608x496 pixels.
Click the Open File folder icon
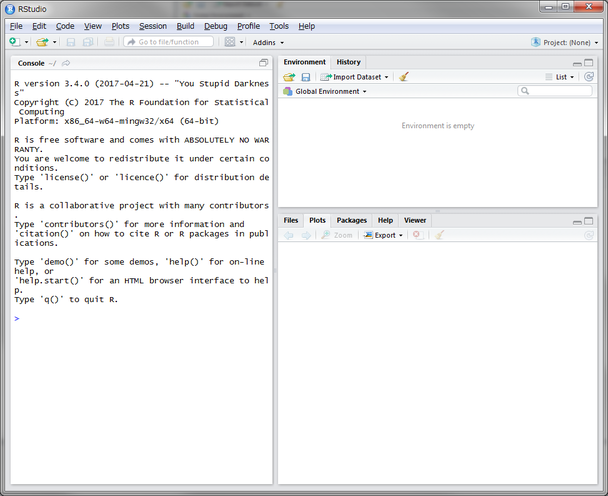pyautogui.click(x=42, y=42)
